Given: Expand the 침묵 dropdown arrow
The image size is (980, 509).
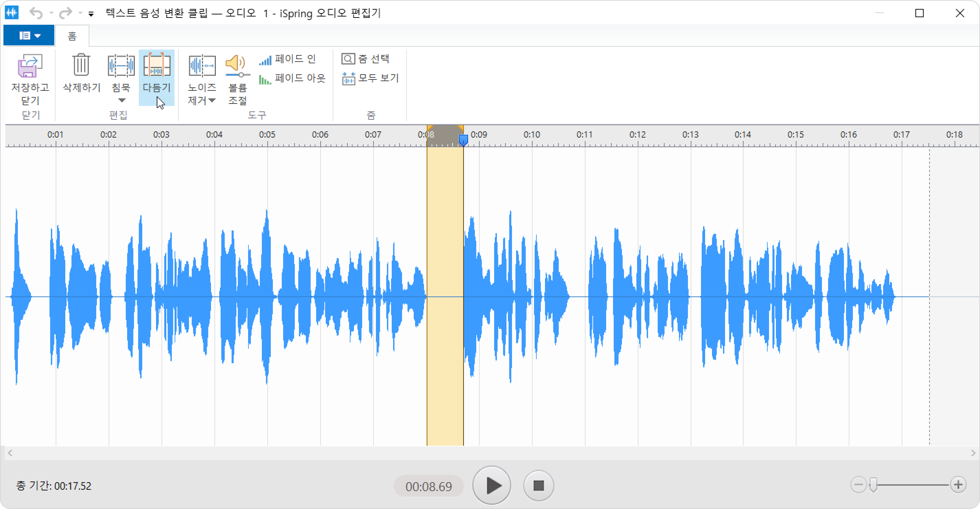Looking at the screenshot, I should pos(121,100).
